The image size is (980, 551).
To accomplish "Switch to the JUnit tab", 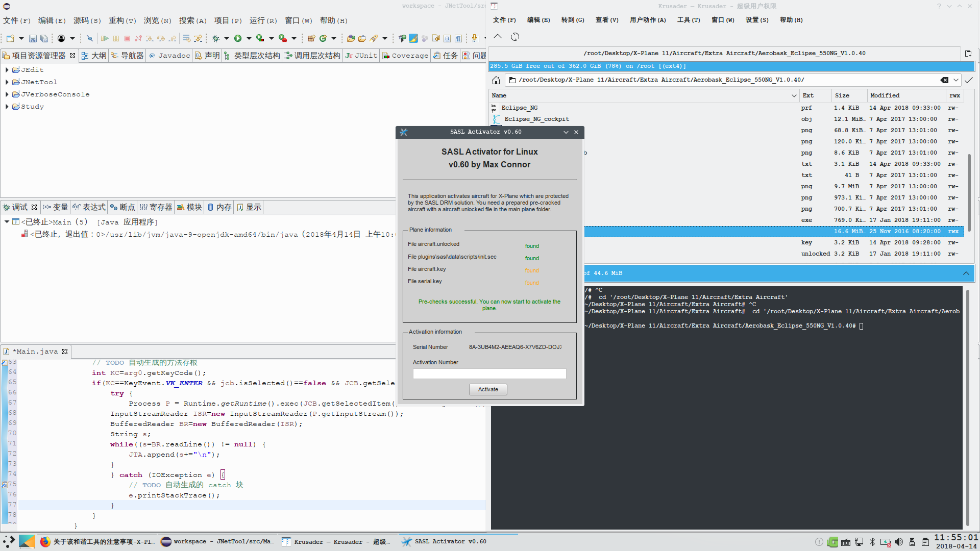I will coord(361,56).
